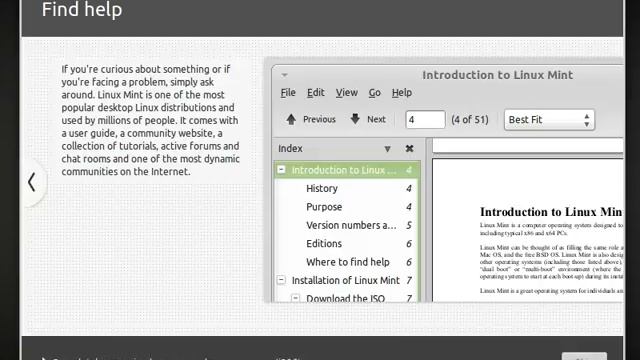Viewport: 640px width, 360px height.
Task: Click the Introduction to Linux Mint document heading
Action: pyautogui.click(x=551, y=212)
